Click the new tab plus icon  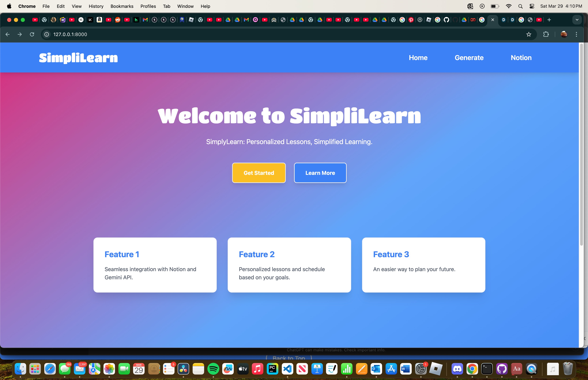(x=549, y=20)
